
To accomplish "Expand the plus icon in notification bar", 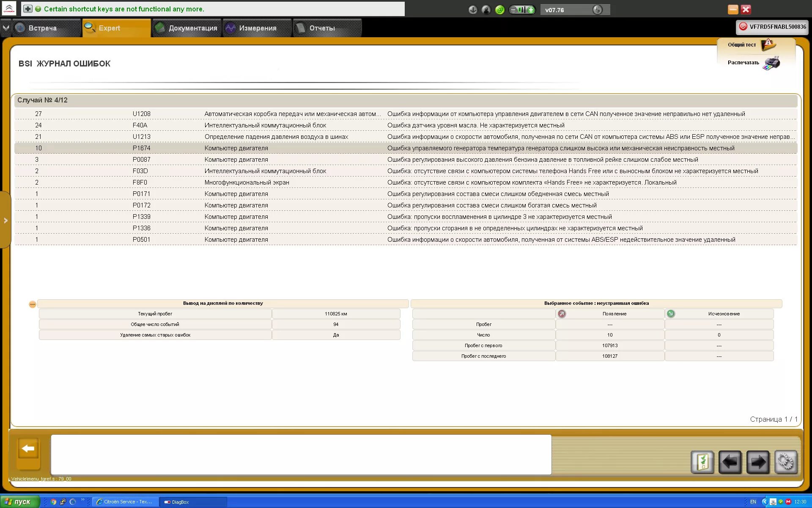I will [27, 9].
